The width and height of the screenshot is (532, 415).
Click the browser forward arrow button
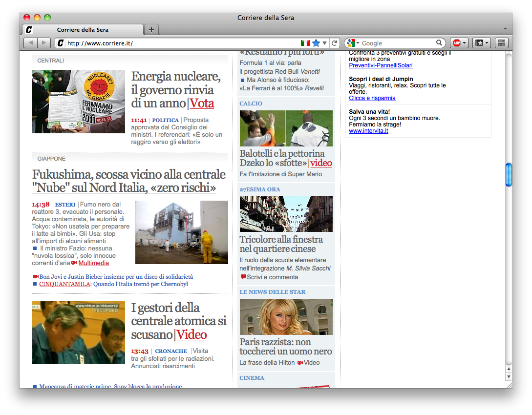pyautogui.click(x=44, y=43)
